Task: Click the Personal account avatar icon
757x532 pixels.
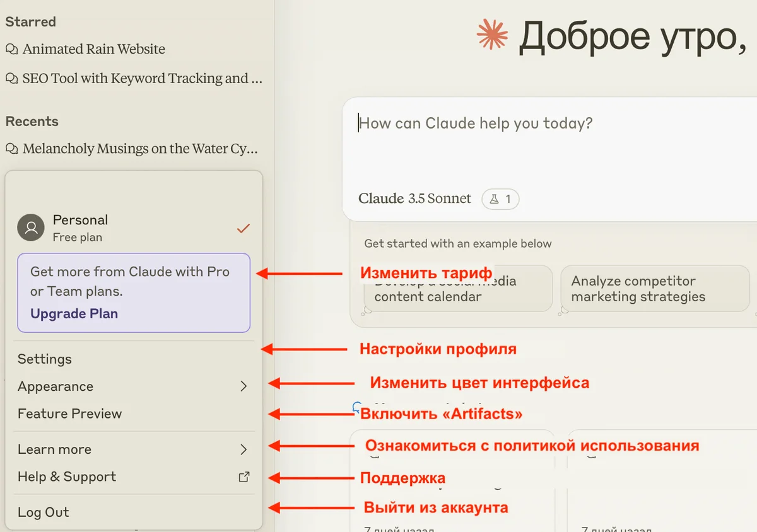Action: tap(31, 228)
